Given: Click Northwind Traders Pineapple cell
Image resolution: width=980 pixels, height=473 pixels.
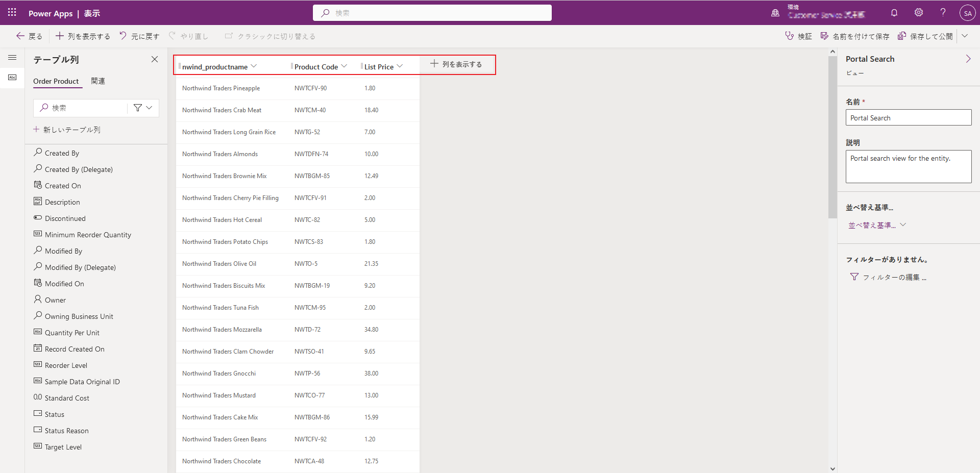Looking at the screenshot, I should point(221,88).
